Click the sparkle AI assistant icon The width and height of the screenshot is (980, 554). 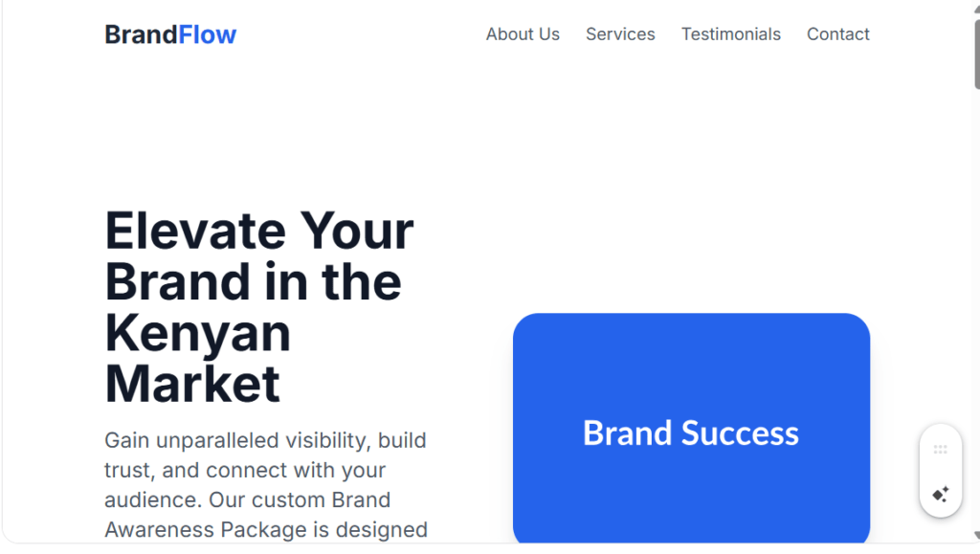(x=940, y=494)
